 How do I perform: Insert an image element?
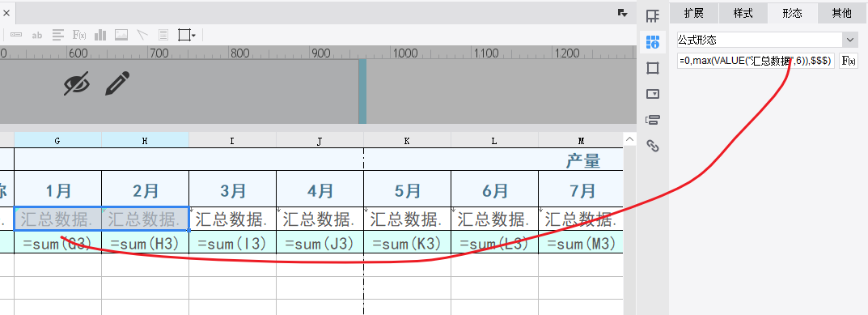[x=121, y=35]
